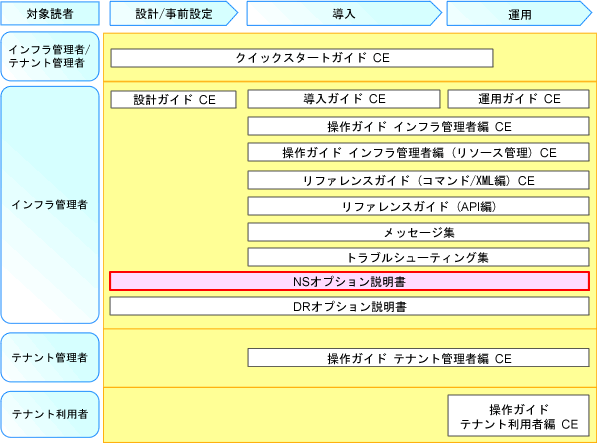Select the 導入 phase arrow header
Viewport: 597px width, 443px height.
pyautogui.click(x=344, y=13)
